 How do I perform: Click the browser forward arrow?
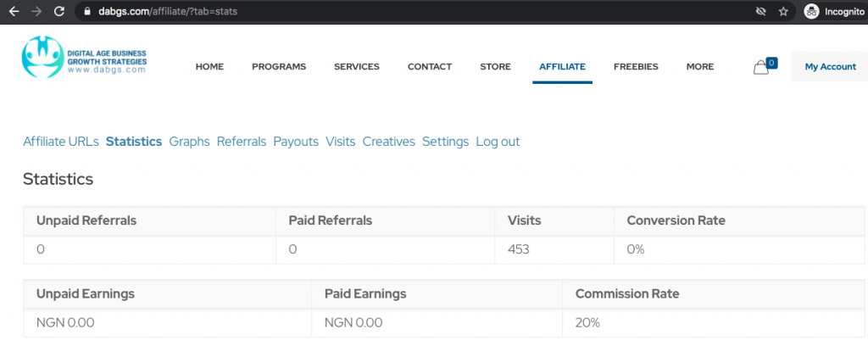click(x=36, y=11)
